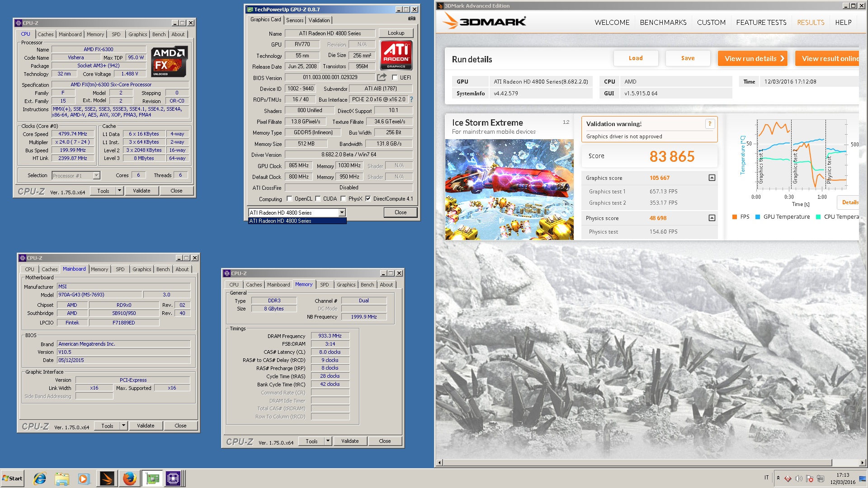Click the CUSTOM tab in 3DMark
Viewport: 868px width, 488px height.
click(x=711, y=22)
